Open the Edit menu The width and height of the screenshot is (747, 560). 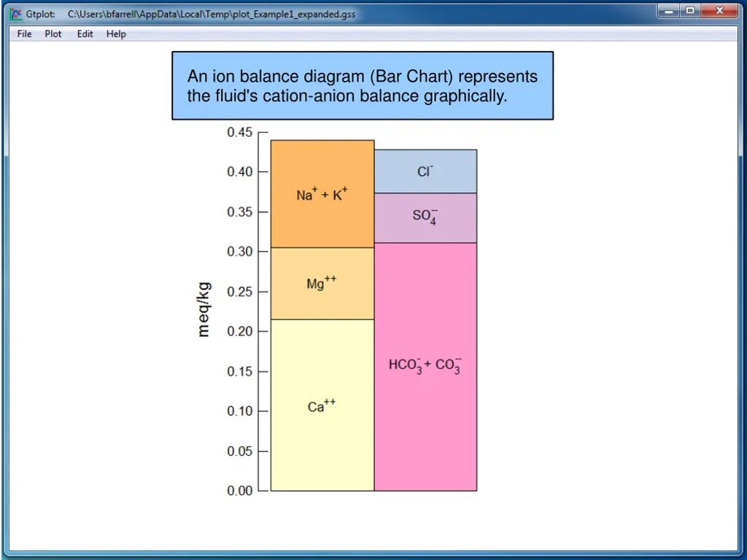[85, 34]
